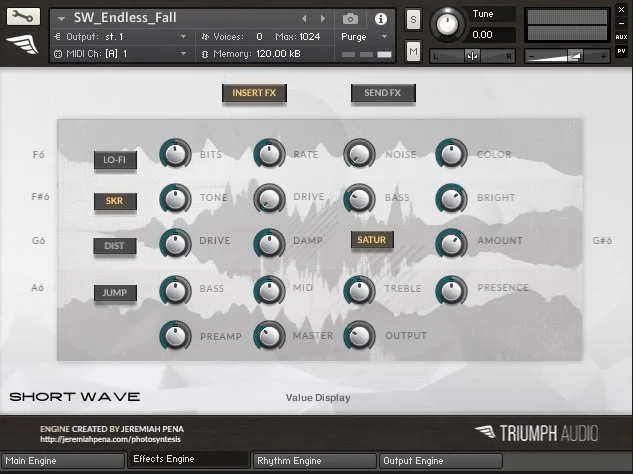Screen dimensions: 633x474
Task: Open the Rhythm Engine tab
Action: pyautogui.click(x=314, y=461)
